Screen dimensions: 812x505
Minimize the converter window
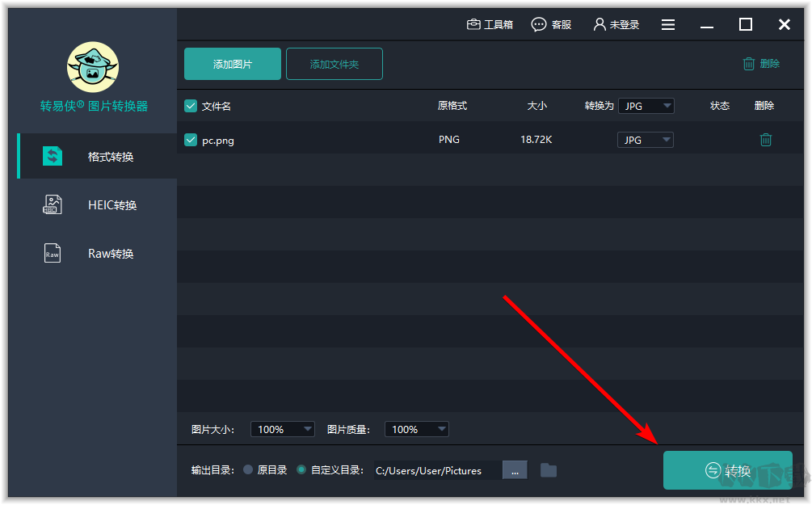[x=707, y=26]
